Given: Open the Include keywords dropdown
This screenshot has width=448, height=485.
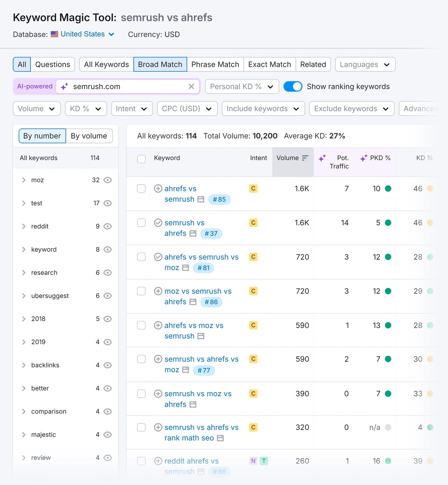Looking at the screenshot, I should pyautogui.click(x=263, y=109).
